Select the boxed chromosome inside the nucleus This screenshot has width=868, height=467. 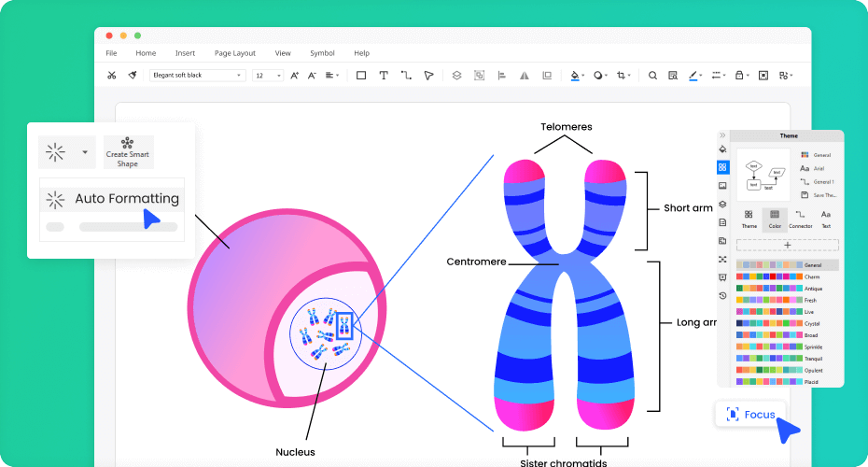tap(344, 326)
